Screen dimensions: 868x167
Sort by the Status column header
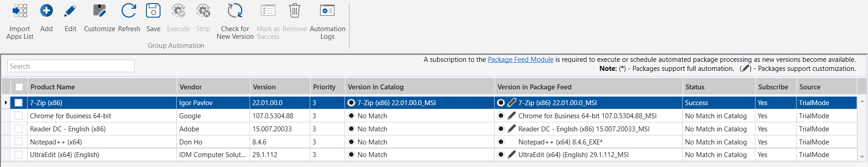click(x=695, y=87)
